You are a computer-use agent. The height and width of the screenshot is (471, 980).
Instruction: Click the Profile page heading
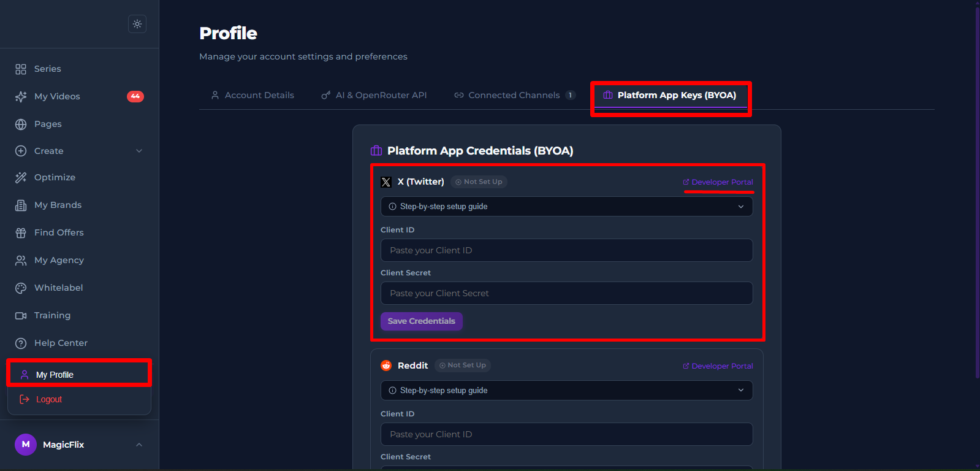click(x=229, y=33)
